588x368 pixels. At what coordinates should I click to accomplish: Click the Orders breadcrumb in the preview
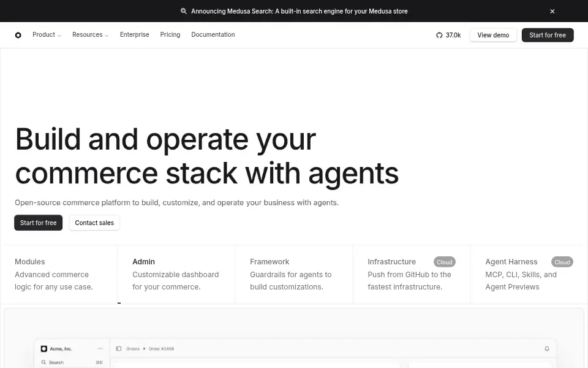tap(133, 349)
